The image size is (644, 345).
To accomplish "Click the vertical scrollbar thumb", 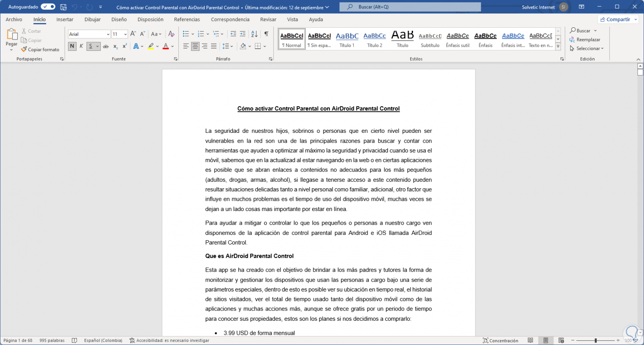I will [640, 72].
